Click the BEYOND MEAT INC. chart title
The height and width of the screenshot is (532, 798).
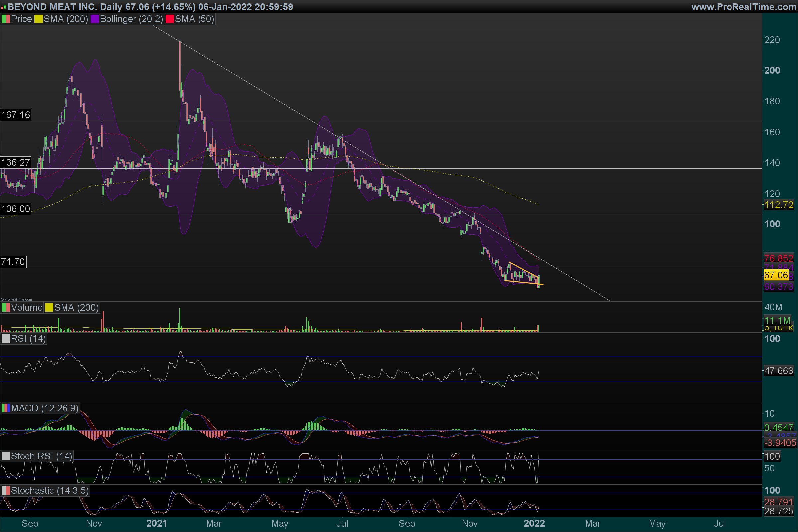point(53,7)
